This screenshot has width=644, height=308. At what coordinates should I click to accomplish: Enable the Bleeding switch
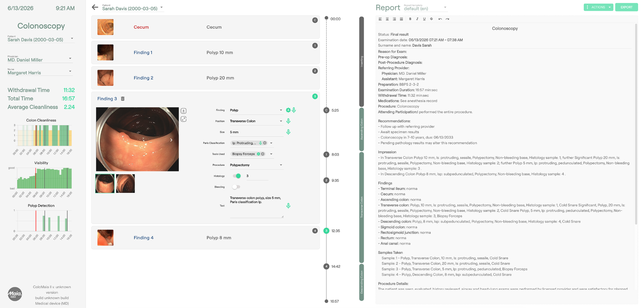pos(236,187)
